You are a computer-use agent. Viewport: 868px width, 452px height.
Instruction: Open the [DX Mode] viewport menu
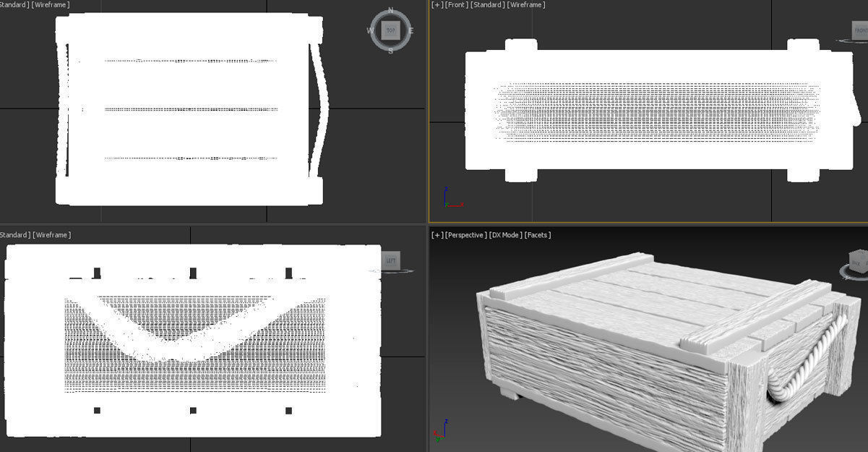506,235
